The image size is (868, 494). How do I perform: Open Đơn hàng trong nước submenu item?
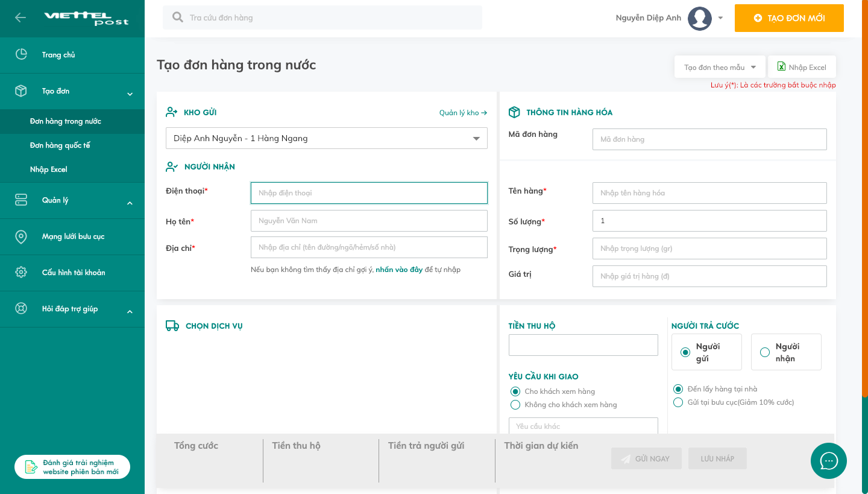coord(72,121)
